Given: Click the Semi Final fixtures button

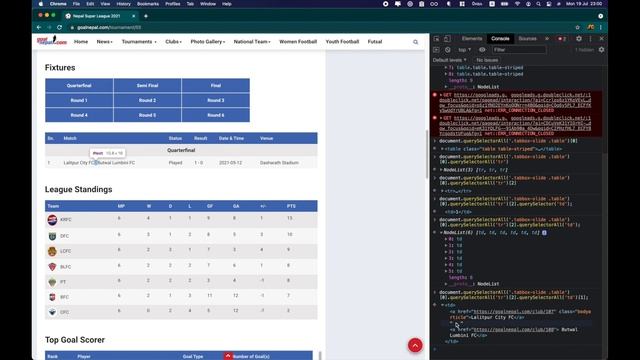Looking at the screenshot, I should (x=147, y=86).
